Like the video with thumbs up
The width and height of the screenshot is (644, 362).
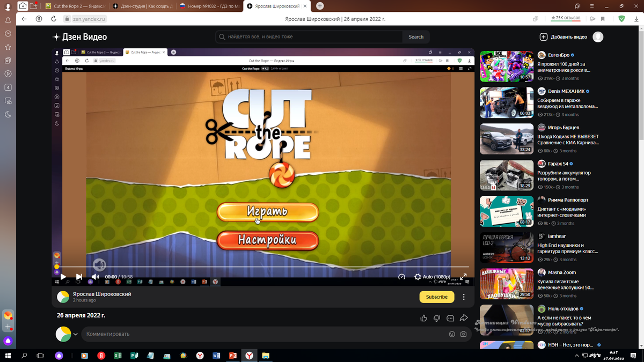point(424,318)
